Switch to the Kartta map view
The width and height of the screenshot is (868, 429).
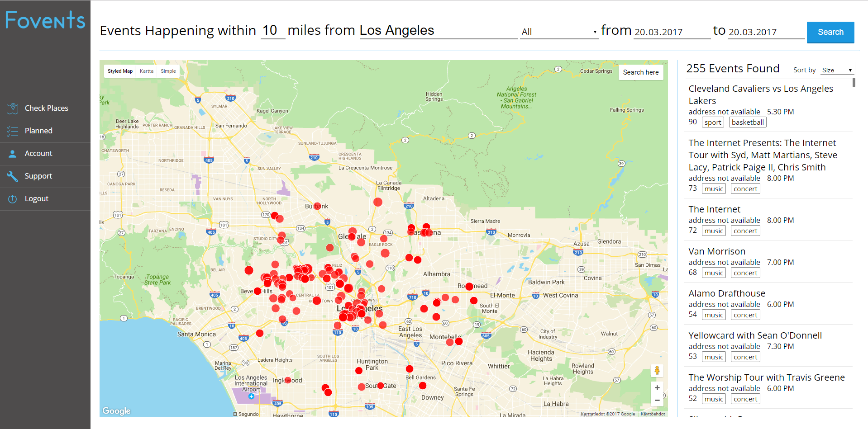[x=147, y=71]
